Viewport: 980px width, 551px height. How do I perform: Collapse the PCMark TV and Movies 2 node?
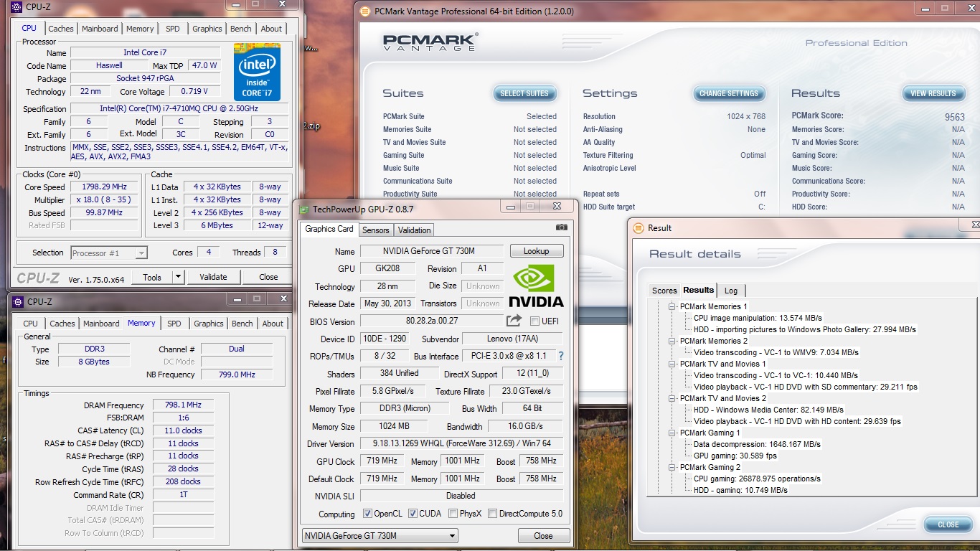tap(672, 398)
